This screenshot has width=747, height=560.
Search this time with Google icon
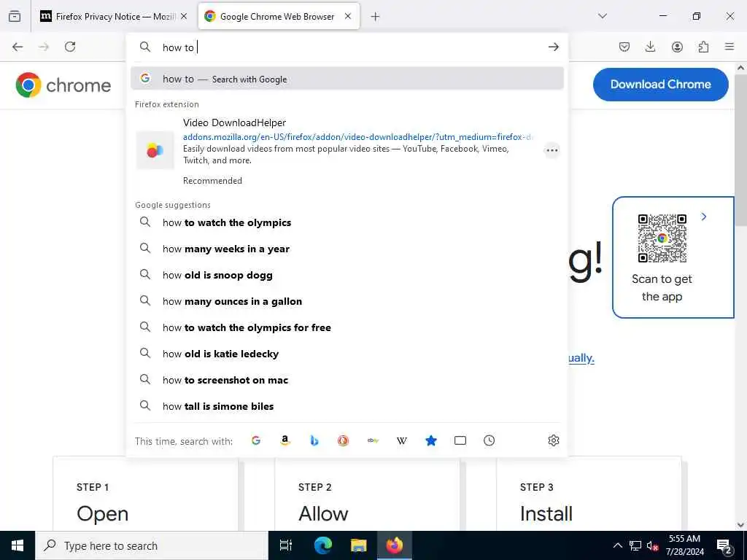(256, 440)
